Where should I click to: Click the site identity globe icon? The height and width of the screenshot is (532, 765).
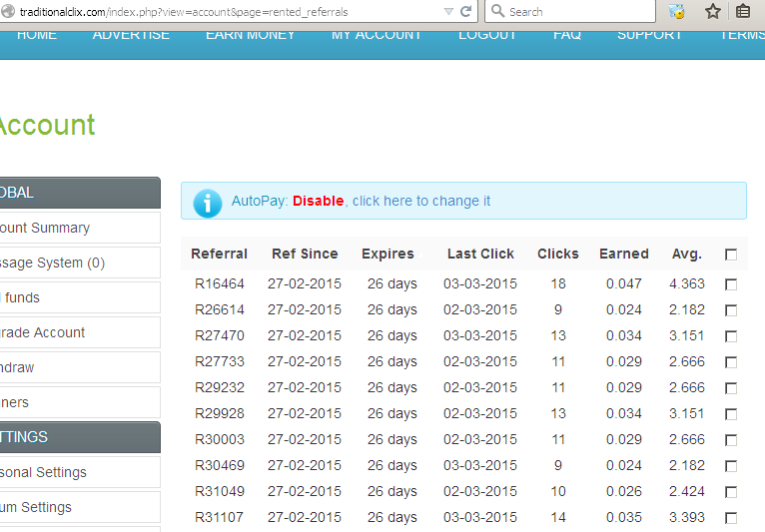[x=8, y=12]
